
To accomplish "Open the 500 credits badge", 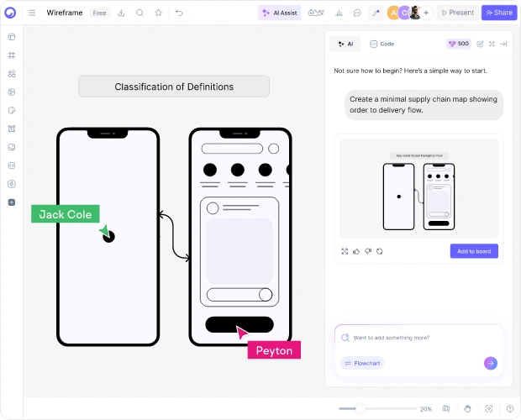I will tap(459, 44).
